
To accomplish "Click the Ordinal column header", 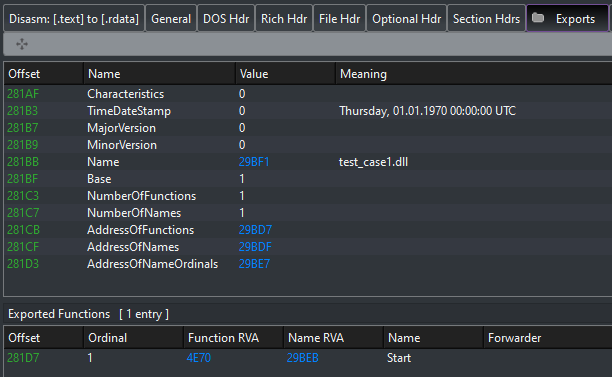I will click(133, 338).
